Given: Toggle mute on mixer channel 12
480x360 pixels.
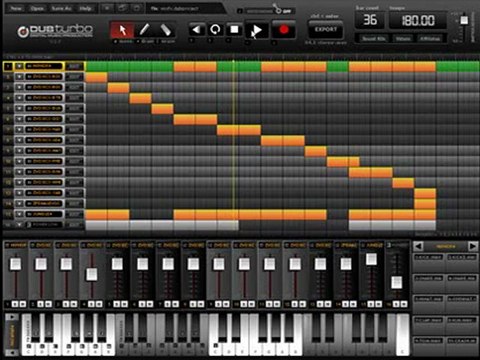Looking at the screenshot, I should (x=302, y=304).
